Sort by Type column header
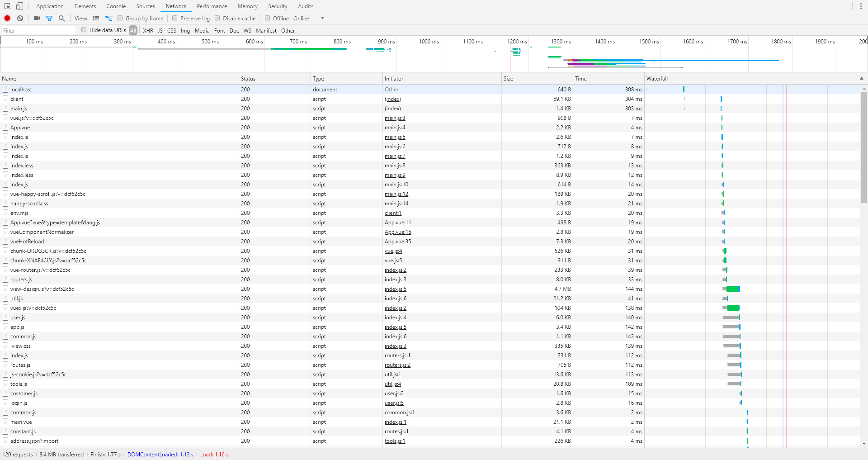This screenshot has height=460, width=868. click(x=347, y=78)
